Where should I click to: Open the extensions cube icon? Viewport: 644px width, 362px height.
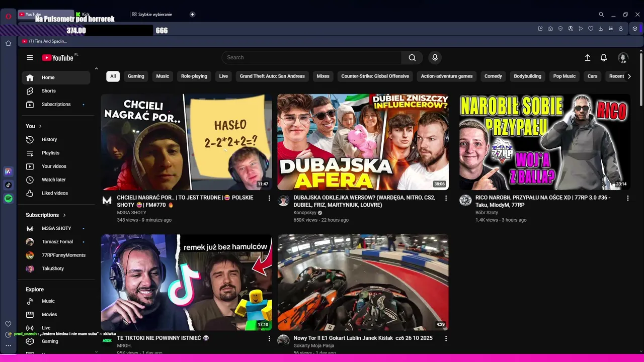click(x=635, y=29)
